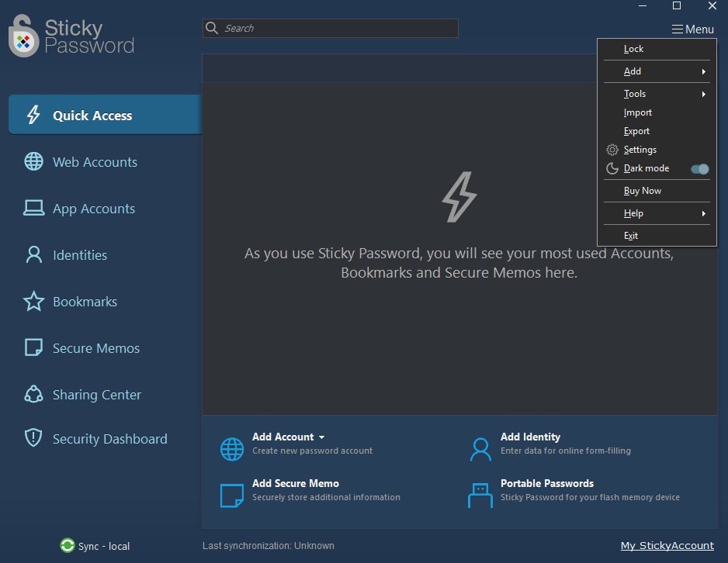
Task: Click the Sticky Password padlock logo
Action: coord(23,36)
